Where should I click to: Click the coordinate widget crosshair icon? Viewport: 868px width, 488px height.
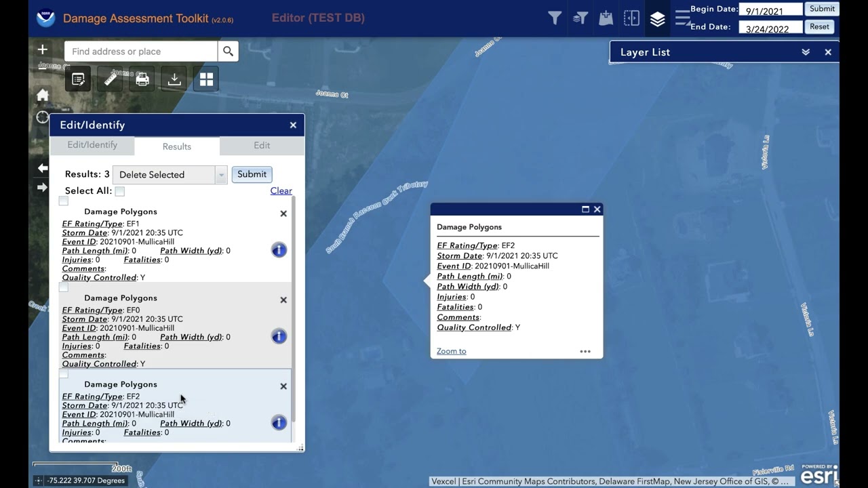point(39,481)
